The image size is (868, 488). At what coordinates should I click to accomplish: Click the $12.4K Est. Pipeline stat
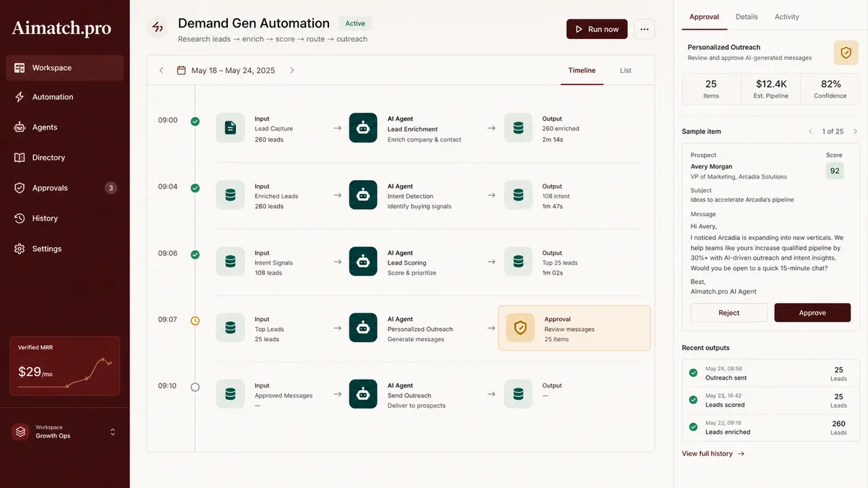[771, 89]
